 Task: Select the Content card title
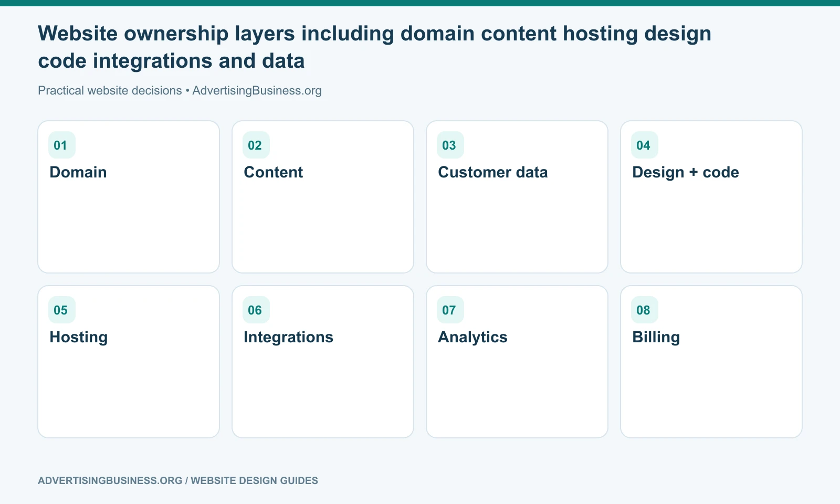coord(274,172)
